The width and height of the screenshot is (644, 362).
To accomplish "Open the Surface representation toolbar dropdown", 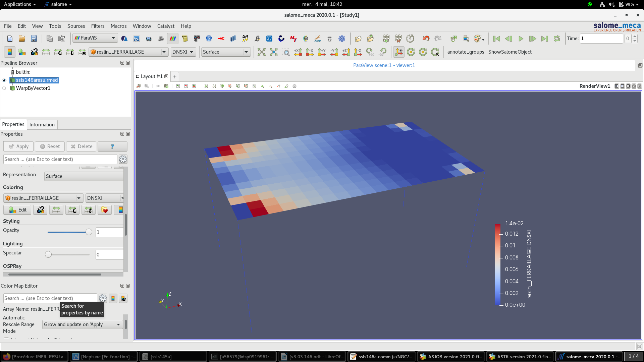I will (246, 52).
